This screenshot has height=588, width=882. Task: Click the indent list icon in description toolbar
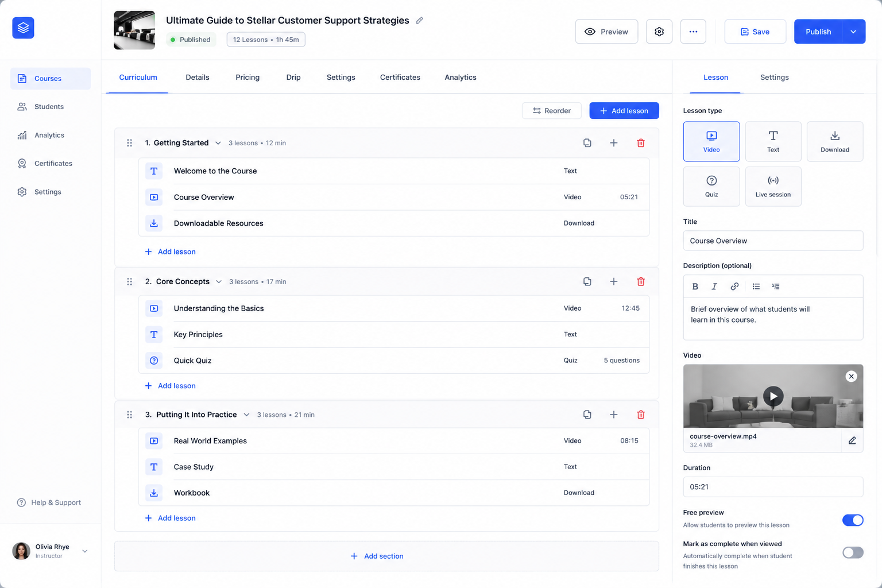(776, 287)
